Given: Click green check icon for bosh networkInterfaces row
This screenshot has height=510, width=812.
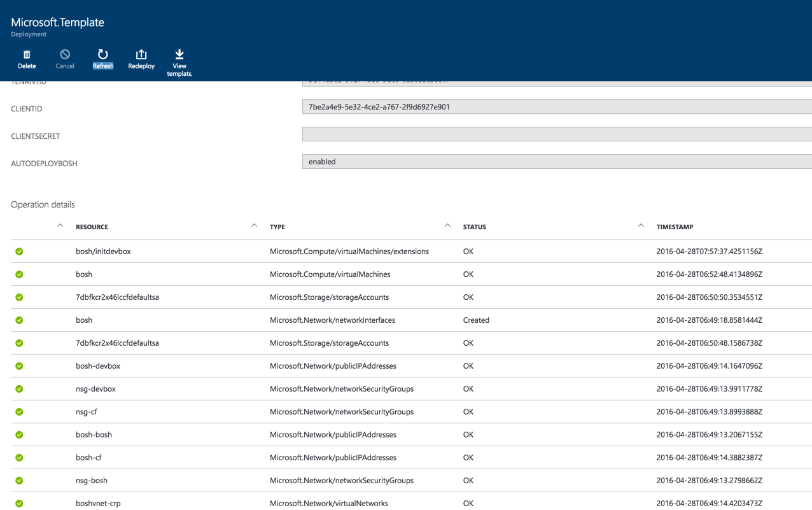Looking at the screenshot, I should click(x=19, y=320).
